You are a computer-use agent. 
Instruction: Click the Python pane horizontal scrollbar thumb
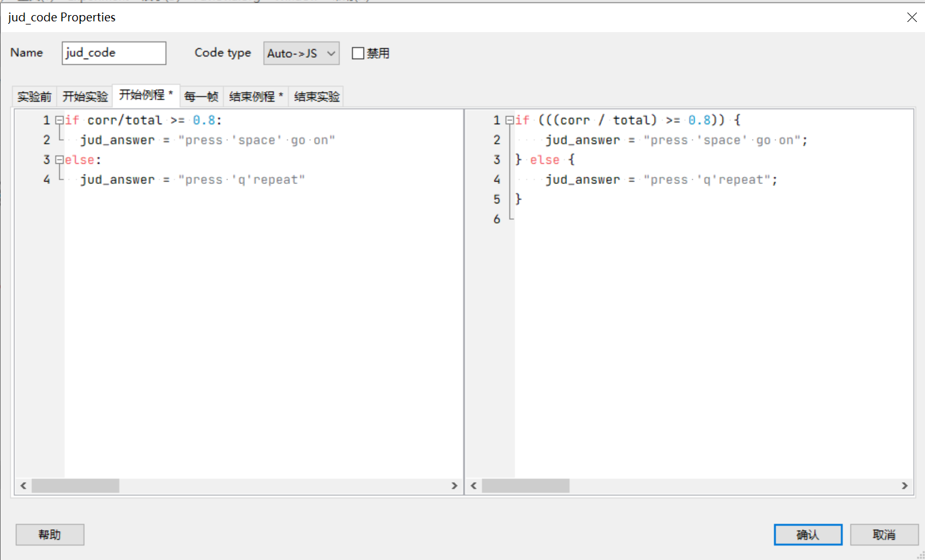point(75,486)
